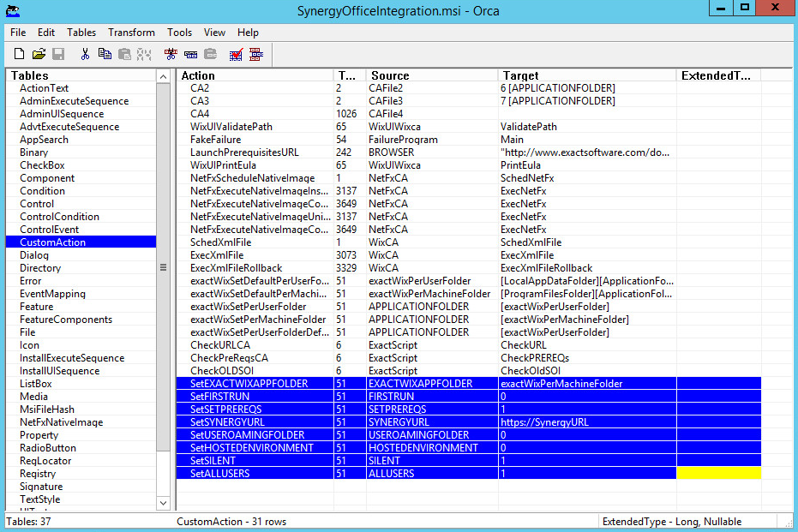Open the File menu

tap(18, 33)
